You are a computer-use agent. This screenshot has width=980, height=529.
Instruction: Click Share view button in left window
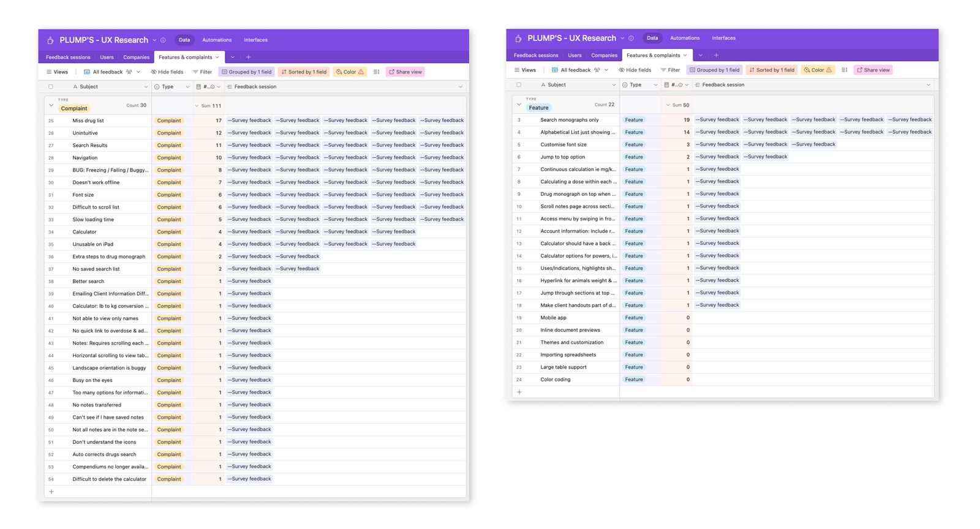point(405,72)
